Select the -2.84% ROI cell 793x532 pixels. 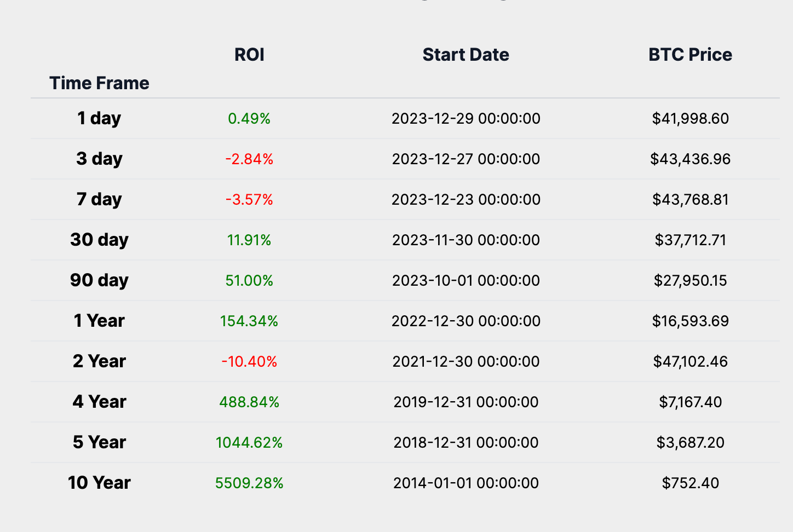249,159
